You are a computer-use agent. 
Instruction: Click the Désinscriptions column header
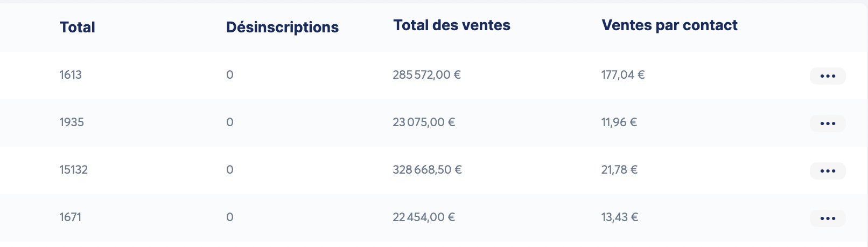pyautogui.click(x=282, y=27)
